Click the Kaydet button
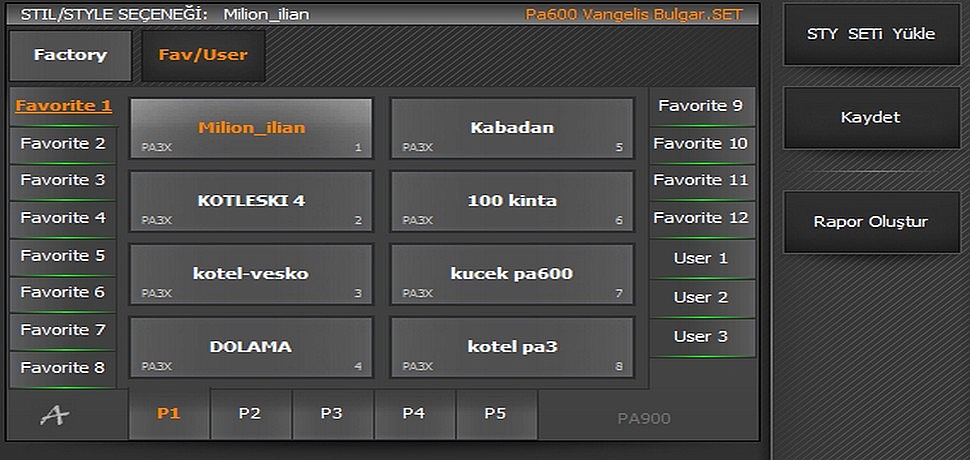 872,117
